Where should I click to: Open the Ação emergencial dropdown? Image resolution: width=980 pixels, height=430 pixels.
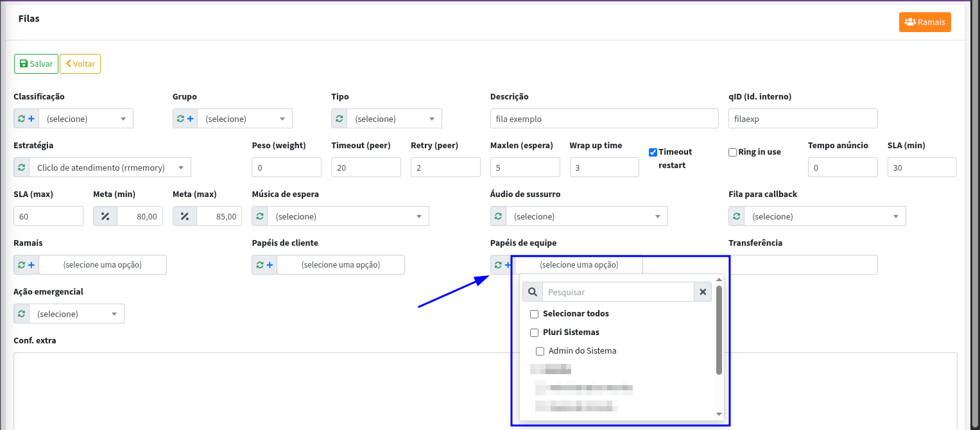point(76,314)
